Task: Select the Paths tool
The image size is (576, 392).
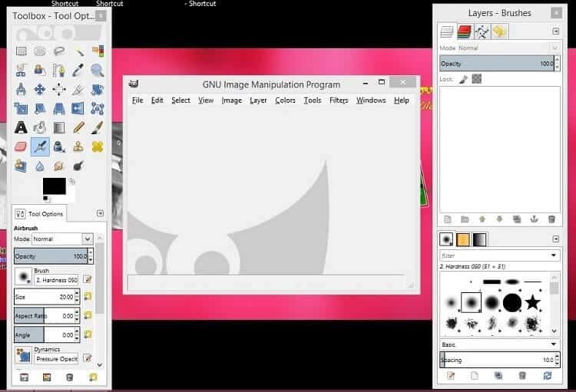Action: click(59, 70)
